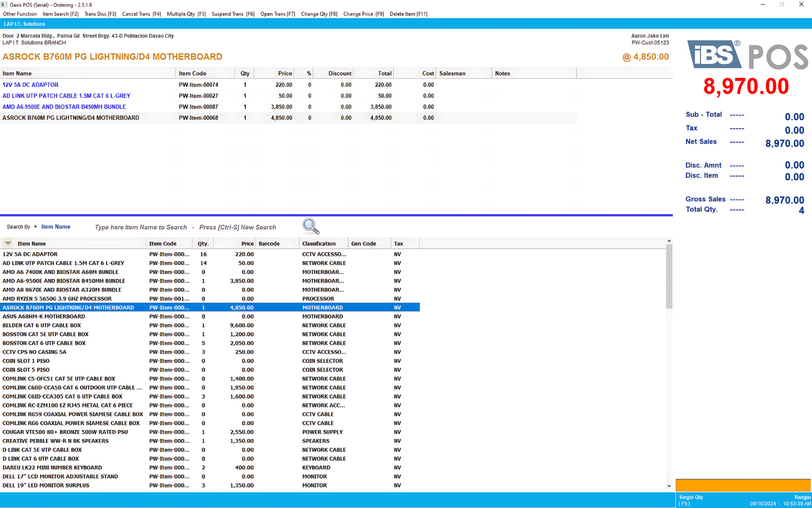Click Trans Disc [F3] menu item

100,14
